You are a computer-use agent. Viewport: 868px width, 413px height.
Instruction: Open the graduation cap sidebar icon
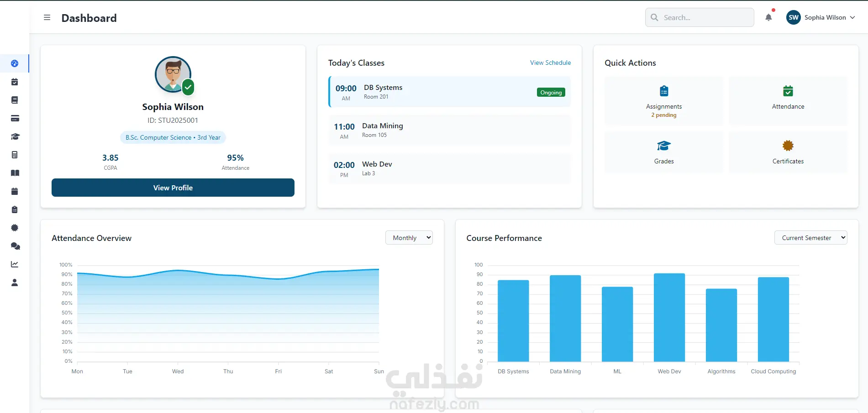tap(15, 136)
